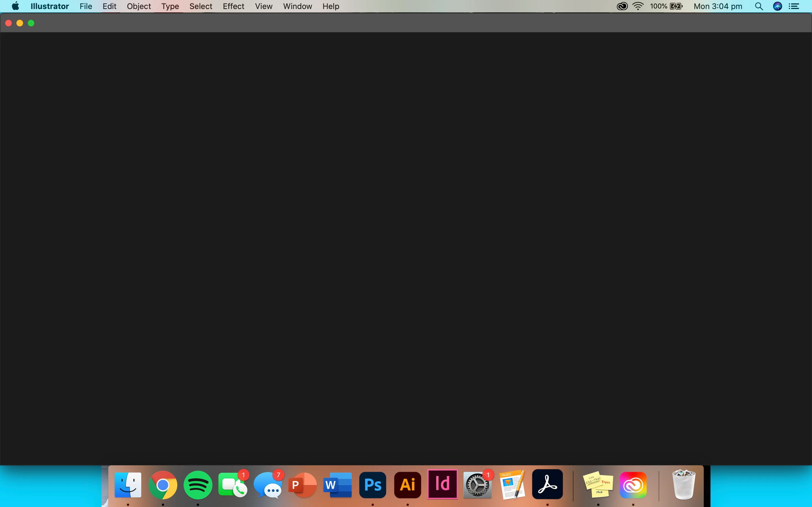
Task: Launch Google Chrome from dock
Action: [163, 484]
